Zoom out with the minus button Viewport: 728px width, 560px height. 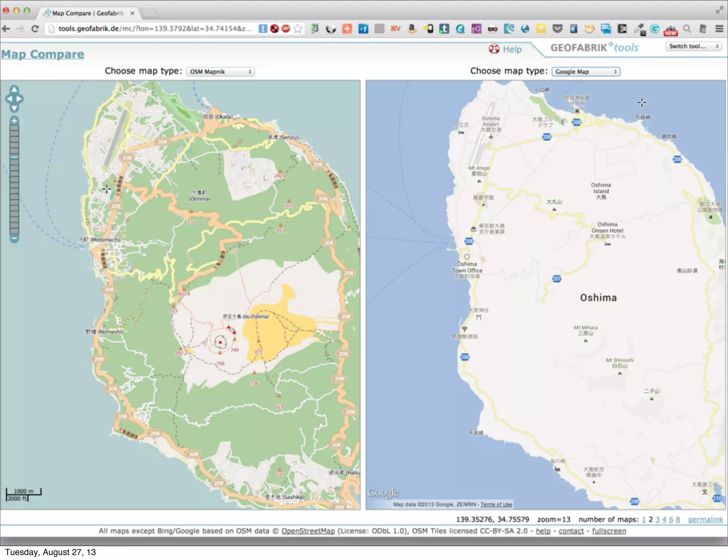coord(14,238)
